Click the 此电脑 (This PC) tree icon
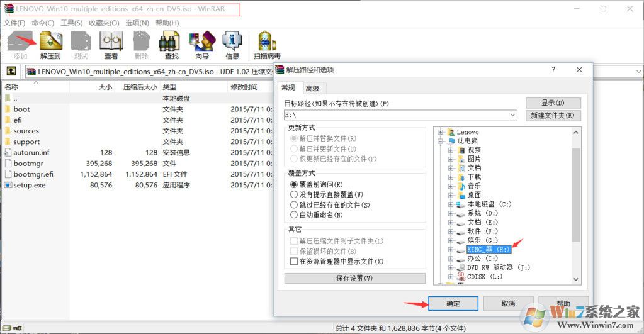This screenshot has height=334, width=644. [452, 141]
